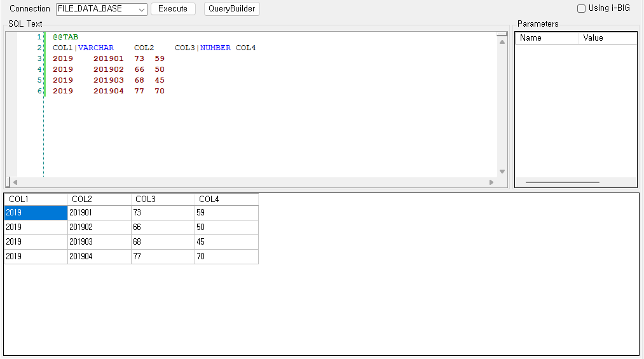This screenshot has height=359, width=644.
Task: Open the QueryBuilder
Action: point(232,9)
